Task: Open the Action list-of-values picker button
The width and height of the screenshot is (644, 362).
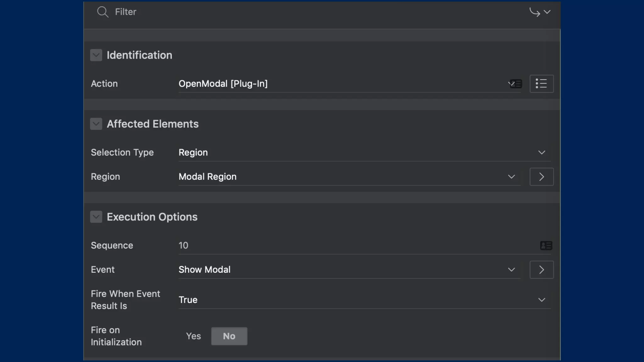Action: (541, 84)
